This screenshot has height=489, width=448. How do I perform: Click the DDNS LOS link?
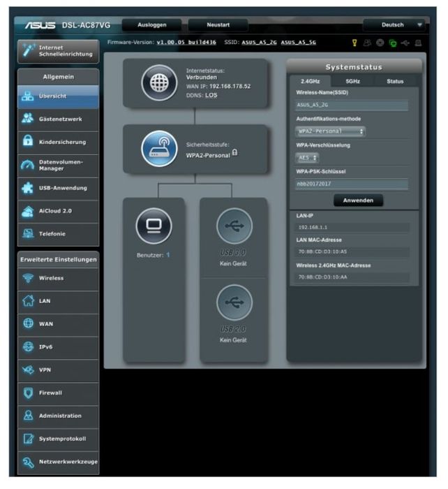click(211, 96)
